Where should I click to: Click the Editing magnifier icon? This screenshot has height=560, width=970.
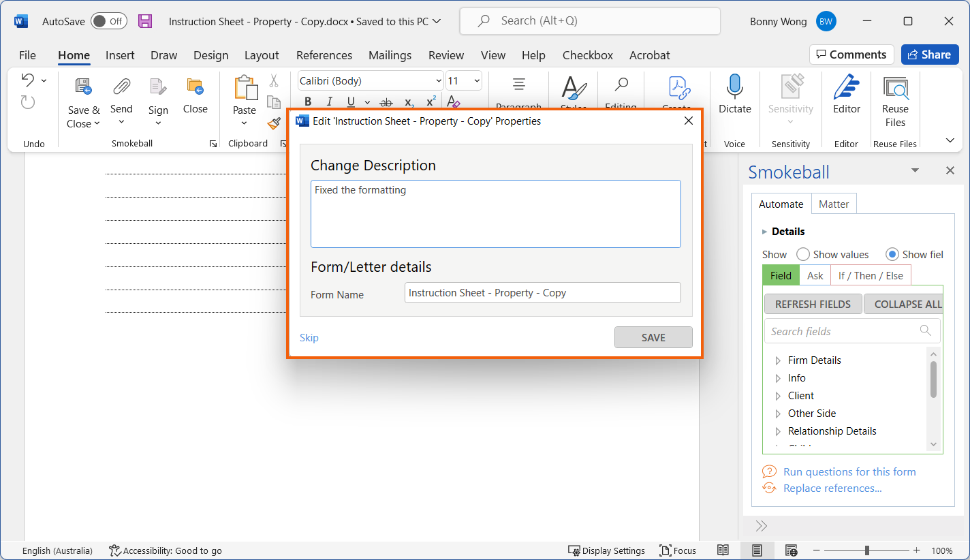coord(621,84)
